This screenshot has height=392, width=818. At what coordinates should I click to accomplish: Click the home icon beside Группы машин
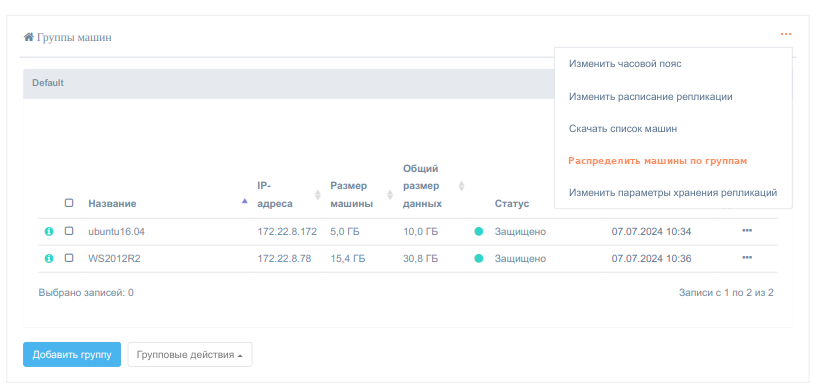(x=29, y=37)
